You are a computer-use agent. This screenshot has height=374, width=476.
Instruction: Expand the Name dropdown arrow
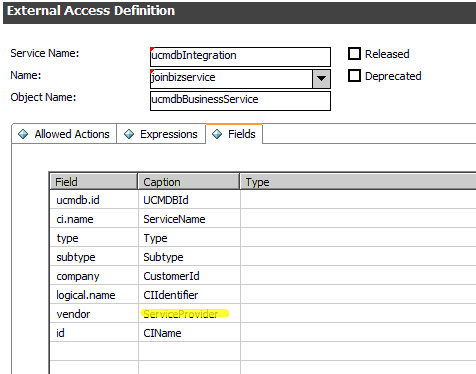point(321,79)
